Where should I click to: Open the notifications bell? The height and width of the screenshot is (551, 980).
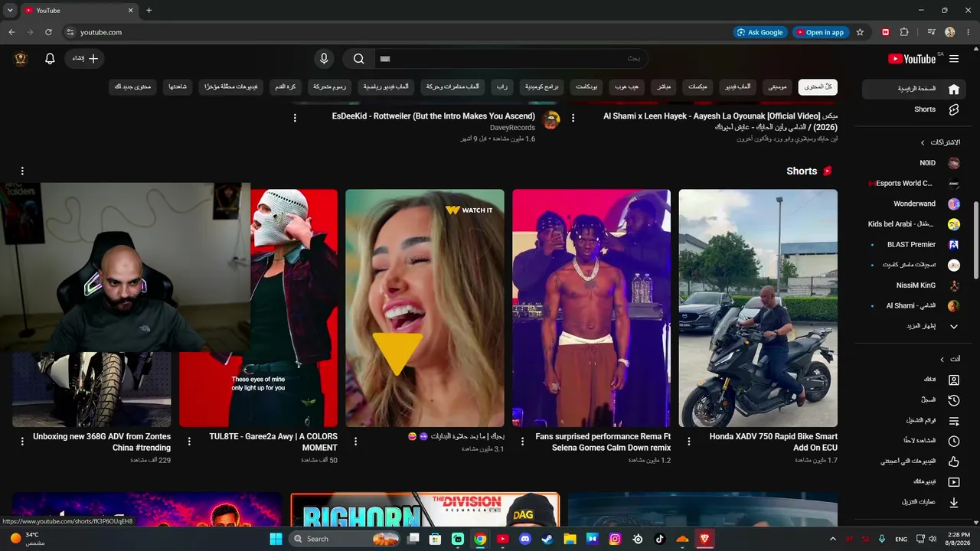(x=50, y=59)
